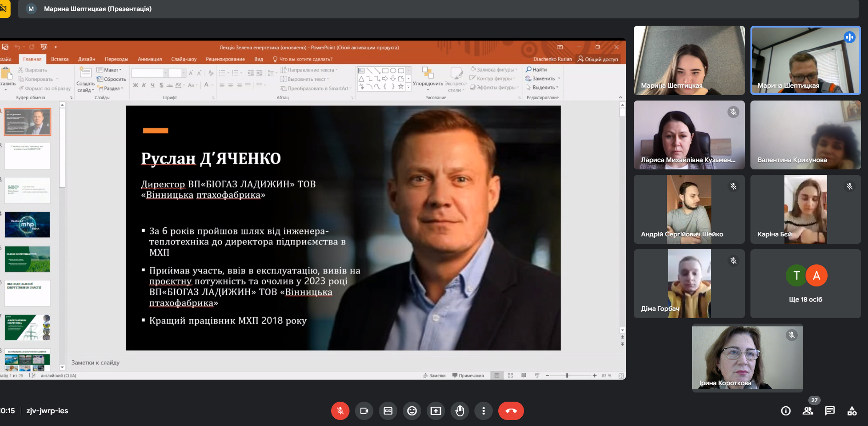This screenshot has width=868, height=426.
Task: Toggle italic К formatting
Action: (x=144, y=85)
